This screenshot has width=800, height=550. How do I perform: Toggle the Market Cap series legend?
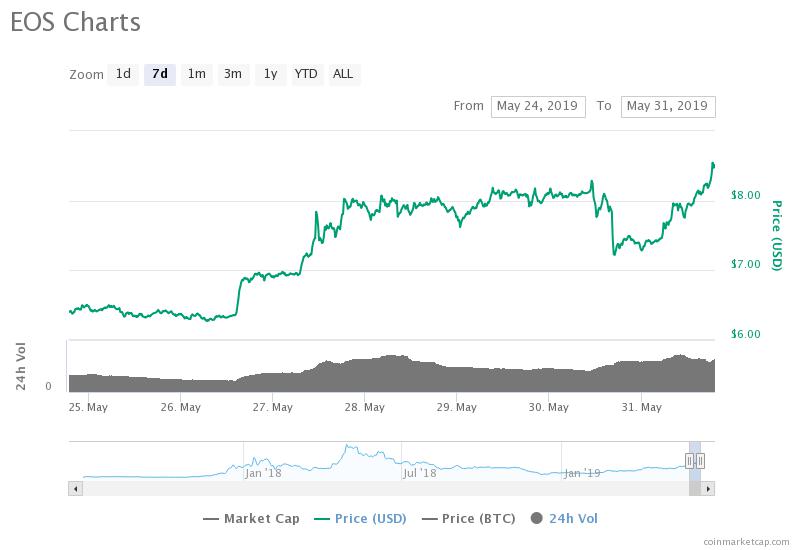(x=251, y=519)
